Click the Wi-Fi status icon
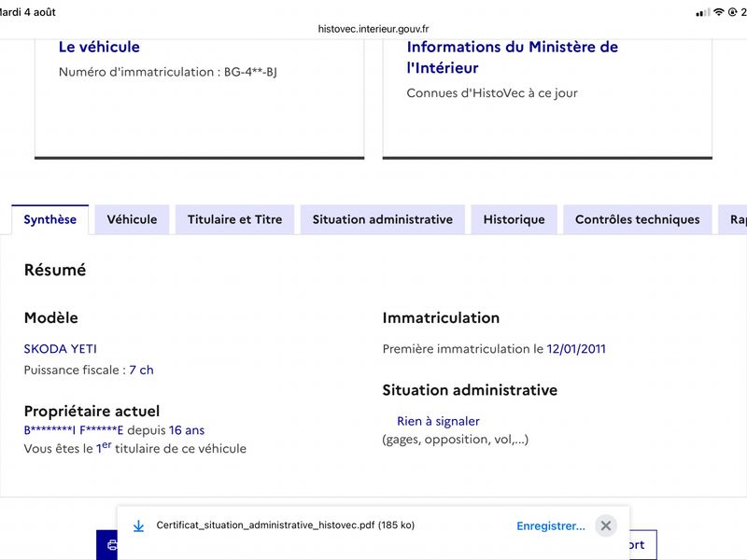The width and height of the screenshot is (747, 560). tap(719, 12)
